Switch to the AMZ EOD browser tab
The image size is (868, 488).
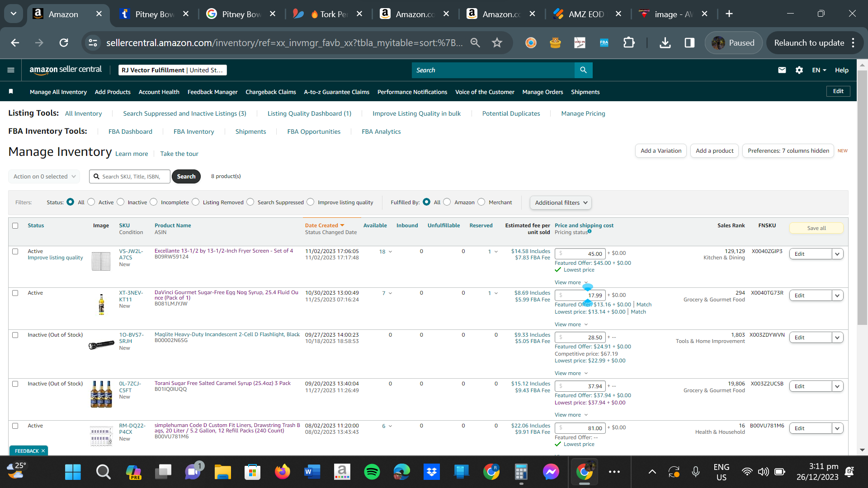[x=586, y=14]
